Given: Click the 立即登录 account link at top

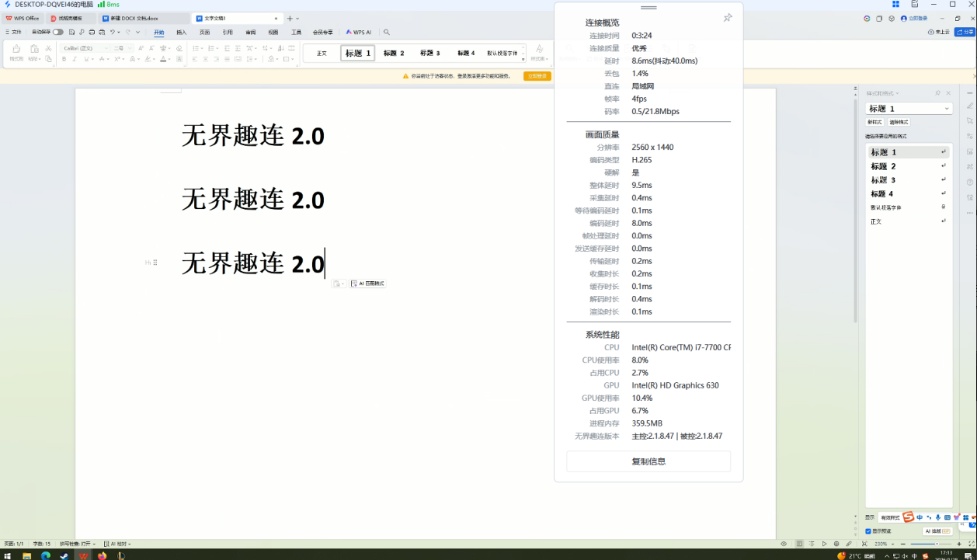Looking at the screenshot, I should [914, 18].
